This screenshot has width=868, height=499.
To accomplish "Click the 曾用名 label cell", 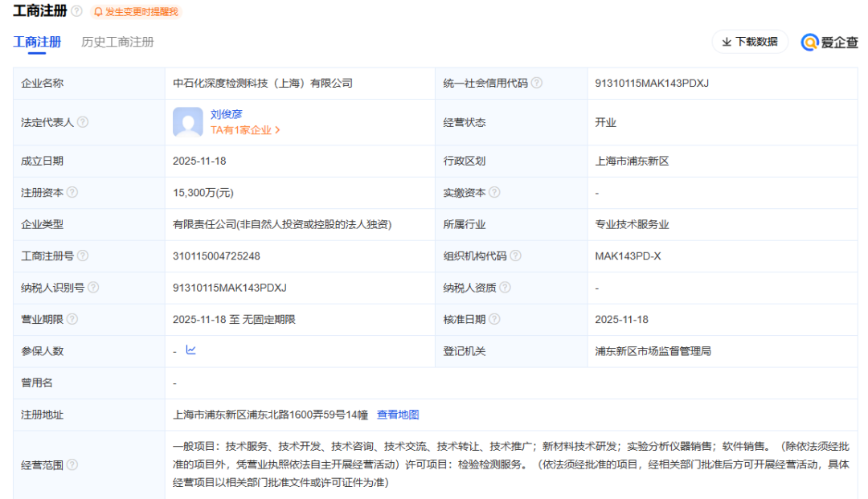I will coord(89,382).
